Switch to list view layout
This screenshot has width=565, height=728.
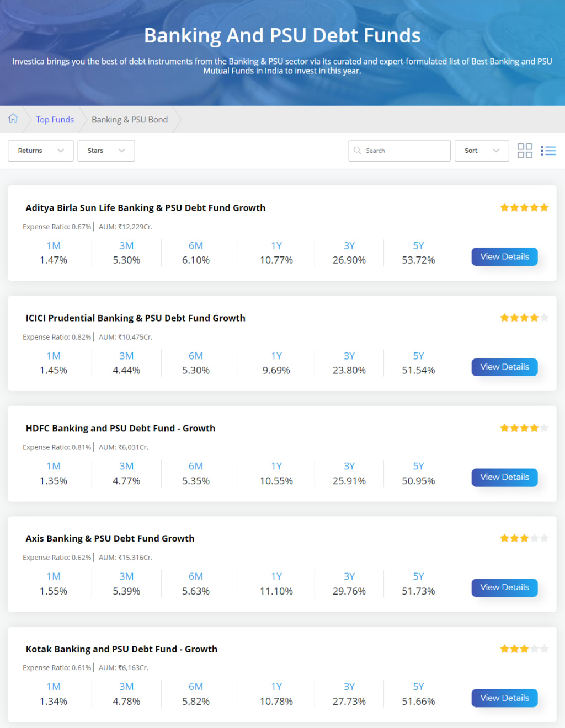pyautogui.click(x=548, y=151)
